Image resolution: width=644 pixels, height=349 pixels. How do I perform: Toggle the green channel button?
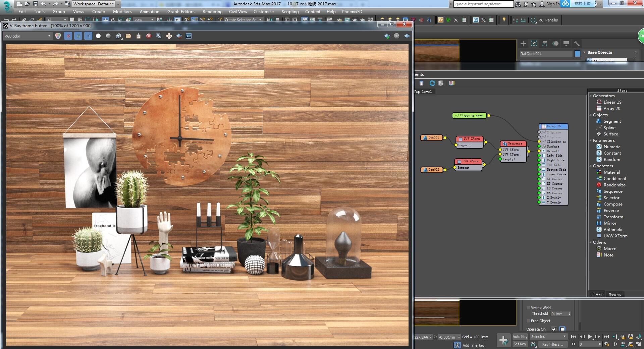tap(78, 36)
